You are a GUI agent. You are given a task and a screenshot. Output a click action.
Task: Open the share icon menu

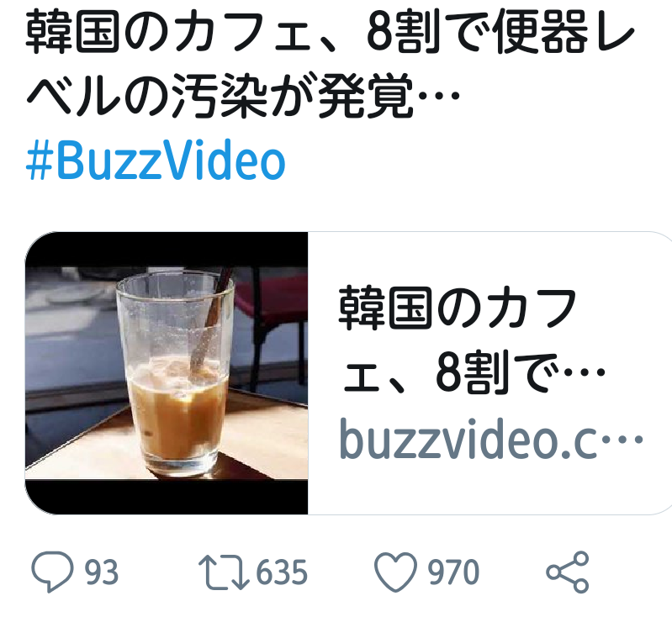(568, 572)
